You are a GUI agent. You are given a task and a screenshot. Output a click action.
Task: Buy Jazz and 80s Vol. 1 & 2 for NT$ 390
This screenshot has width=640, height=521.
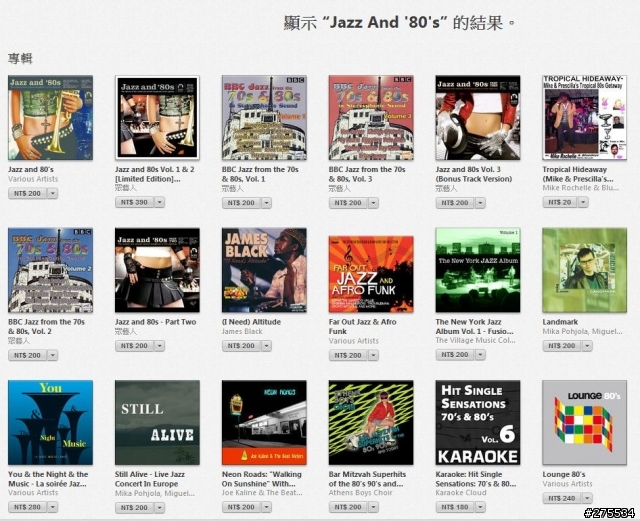pos(134,202)
